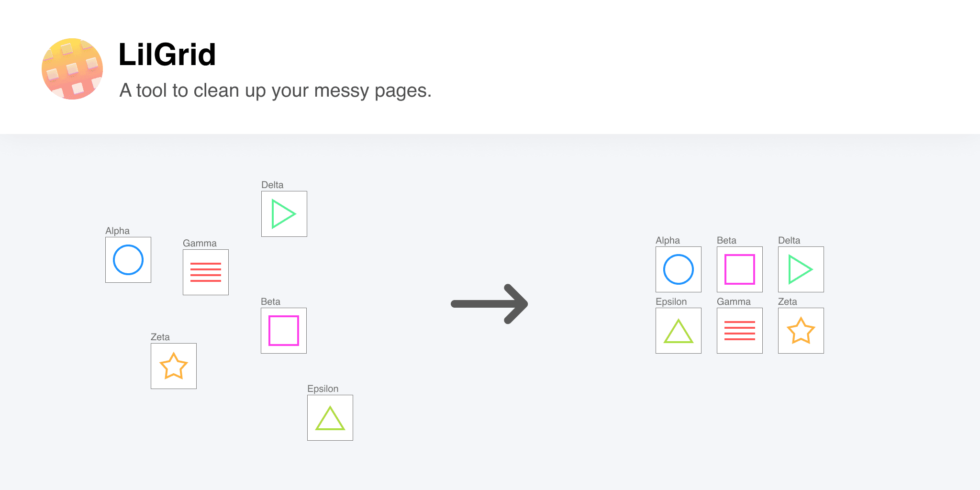Click the "Zeta" text label above the scattered star

click(x=160, y=337)
